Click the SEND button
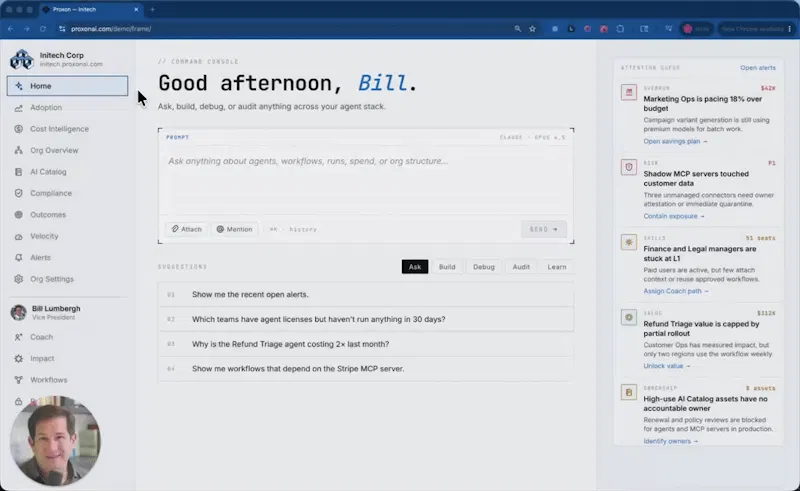The width and height of the screenshot is (800, 491). 544,229
